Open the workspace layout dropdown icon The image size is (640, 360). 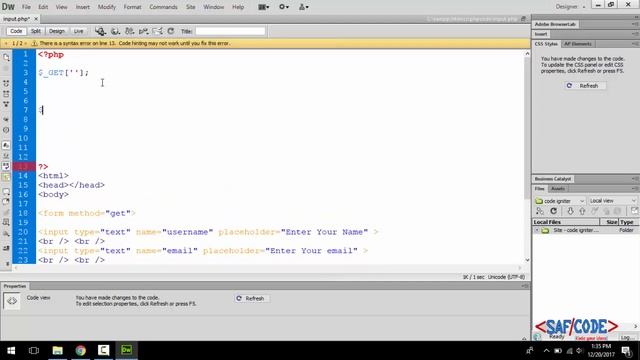click(264, 7)
